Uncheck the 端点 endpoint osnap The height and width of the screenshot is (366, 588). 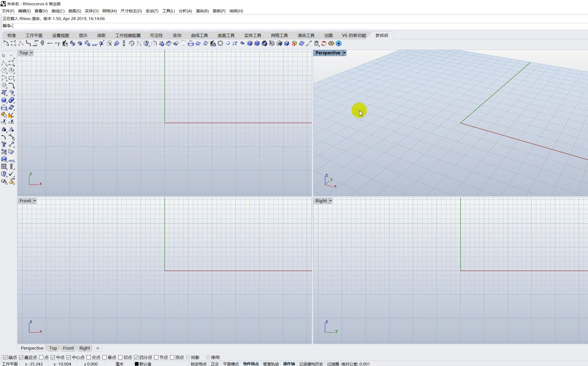pyautogui.click(x=5, y=357)
